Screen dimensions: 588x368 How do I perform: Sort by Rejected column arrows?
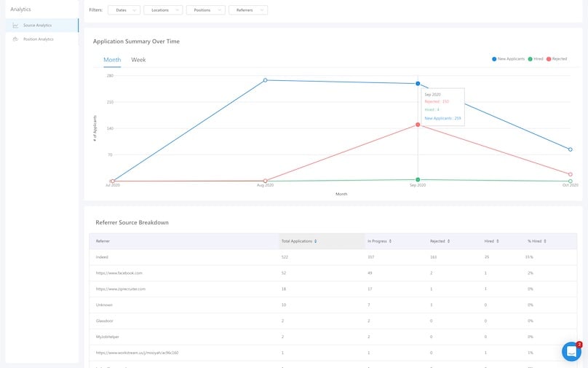(x=449, y=240)
